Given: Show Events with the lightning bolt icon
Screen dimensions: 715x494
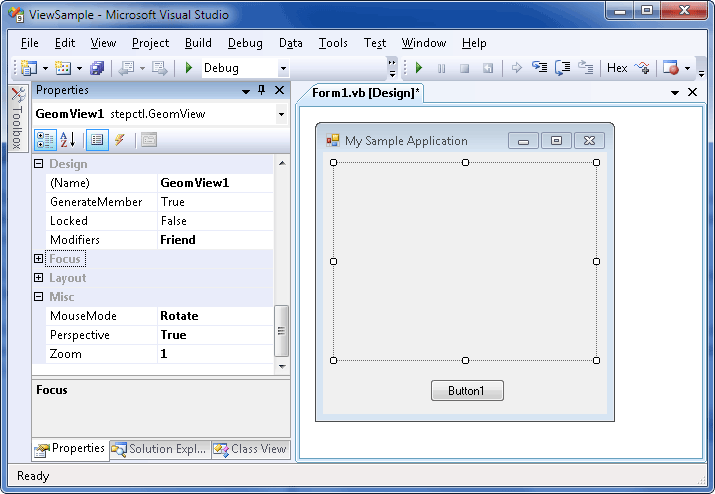Looking at the screenshot, I should click(119, 140).
